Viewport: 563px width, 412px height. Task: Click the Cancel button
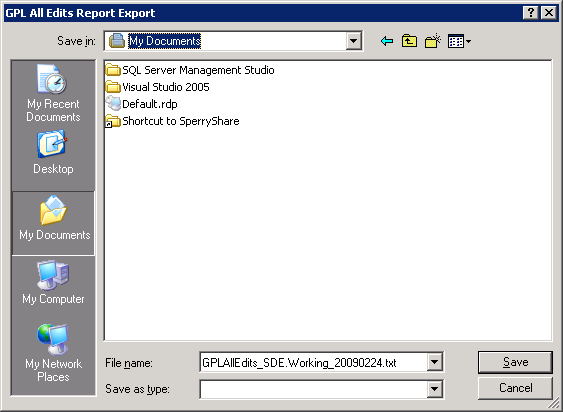(515, 388)
